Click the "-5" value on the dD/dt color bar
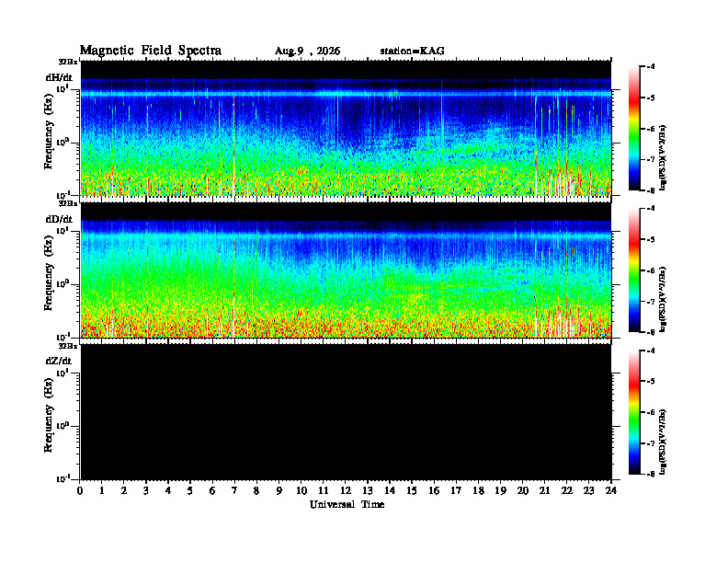The height and width of the screenshot is (563, 728). (x=651, y=240)
